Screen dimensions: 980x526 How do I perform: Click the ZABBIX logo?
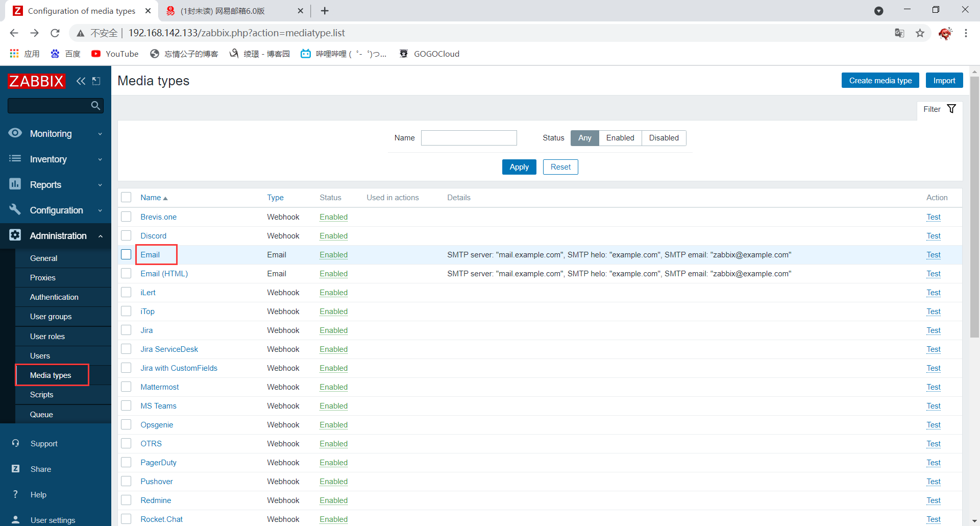pos(36,81)
